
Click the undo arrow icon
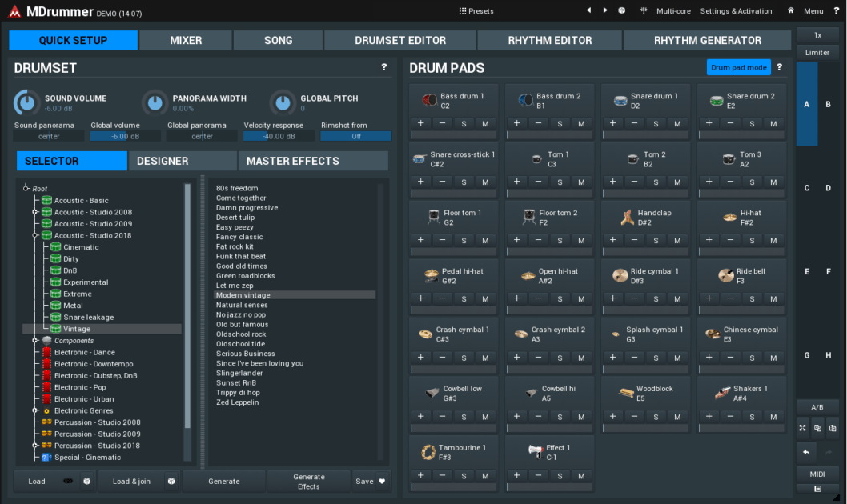click(x=805, y=453)
